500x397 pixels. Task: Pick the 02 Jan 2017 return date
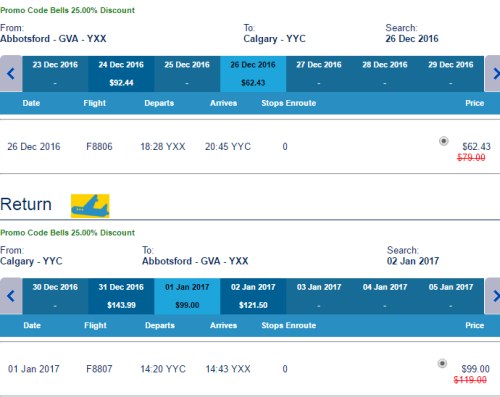[x=253, y=296]
